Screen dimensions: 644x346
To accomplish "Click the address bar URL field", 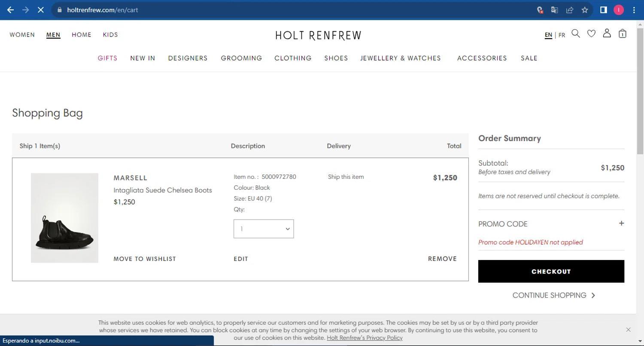I will pyautogui.click(x=292, y=10).
